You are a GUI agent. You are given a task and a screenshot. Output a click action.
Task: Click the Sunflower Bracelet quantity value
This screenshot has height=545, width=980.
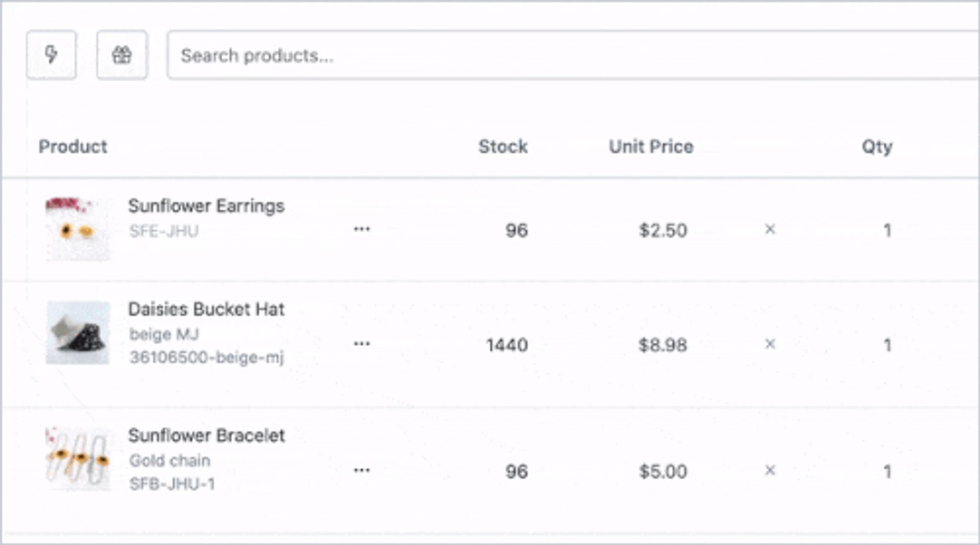pyautogui.click(x=887, y=471)
